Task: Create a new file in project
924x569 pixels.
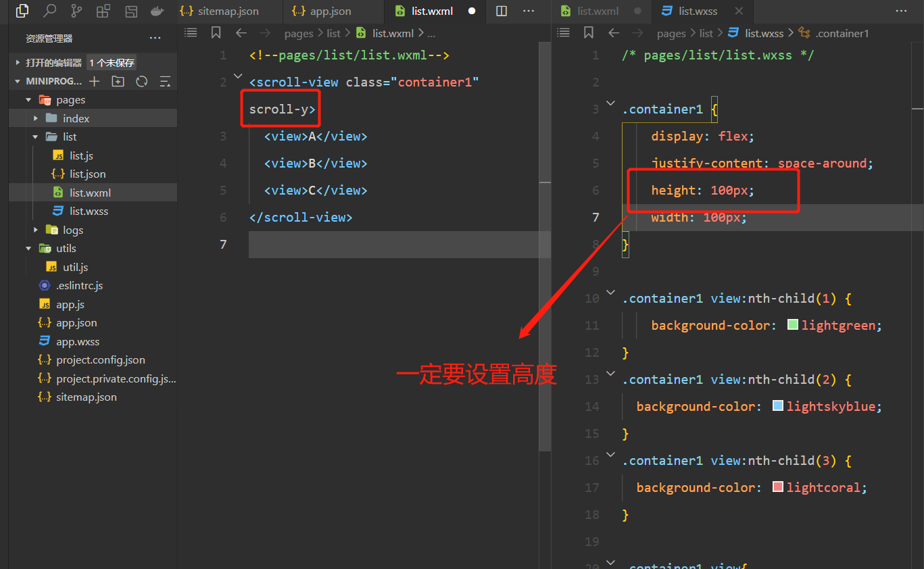Action: 95,81
